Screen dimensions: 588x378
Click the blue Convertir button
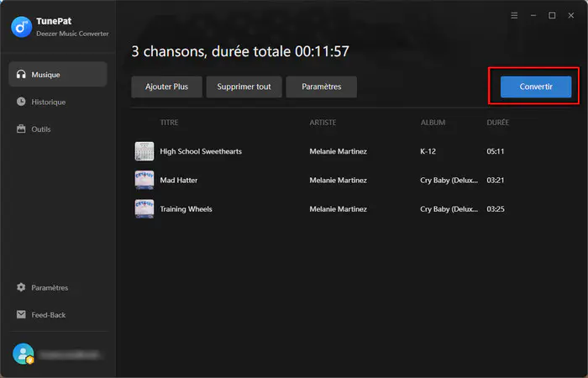tap(536, 87)
